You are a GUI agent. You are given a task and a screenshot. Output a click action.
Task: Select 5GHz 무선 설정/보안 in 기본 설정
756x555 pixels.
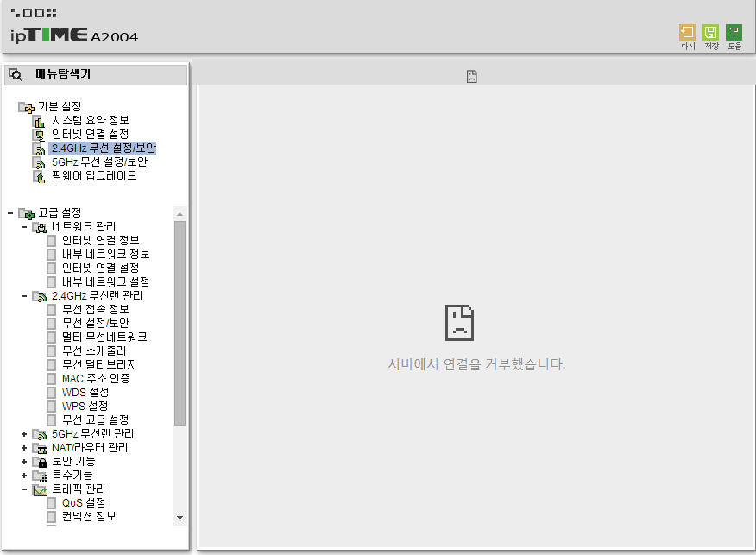99,162
